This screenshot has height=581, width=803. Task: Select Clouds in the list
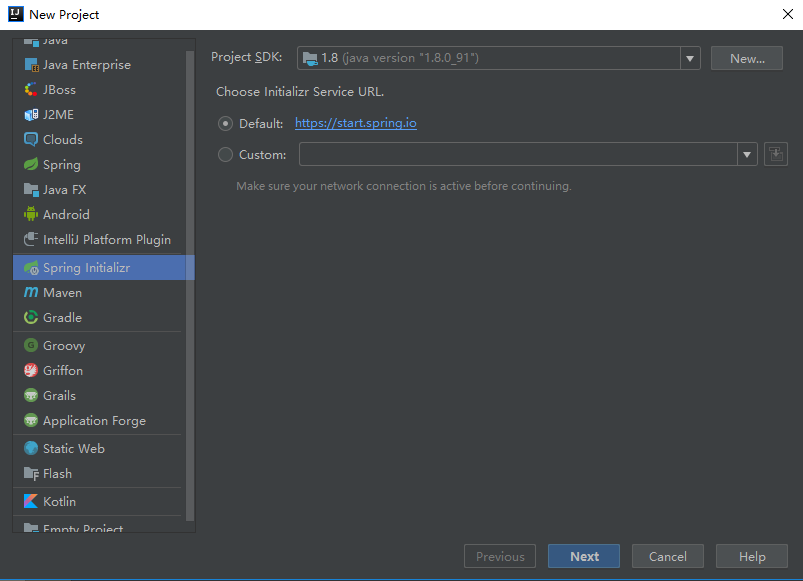point(98,139)
